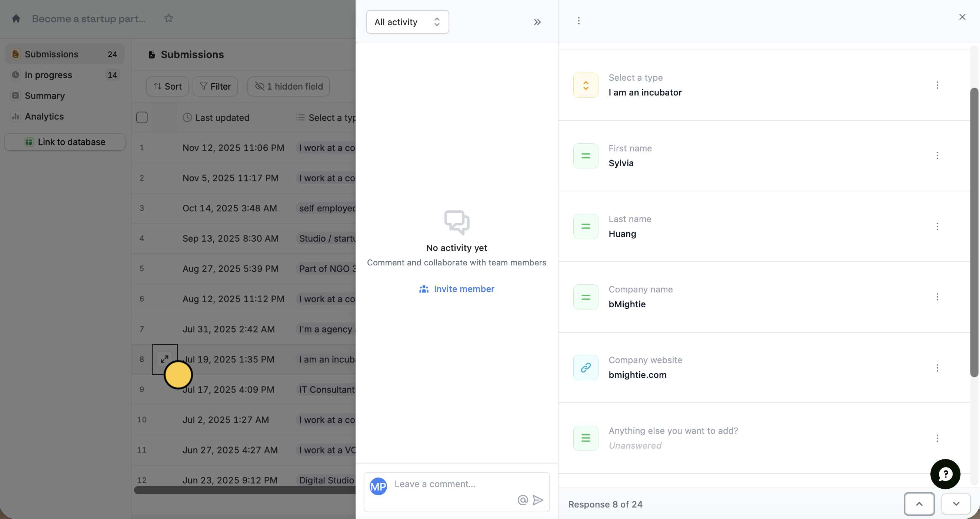Click the response panel vertical scrollbar

(x=974, y=232)
